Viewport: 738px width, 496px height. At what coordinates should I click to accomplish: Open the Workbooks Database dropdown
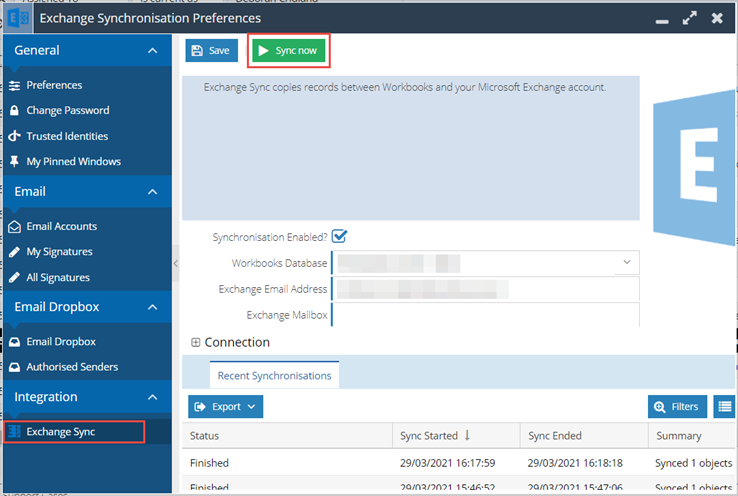click(x=627, y=262)
